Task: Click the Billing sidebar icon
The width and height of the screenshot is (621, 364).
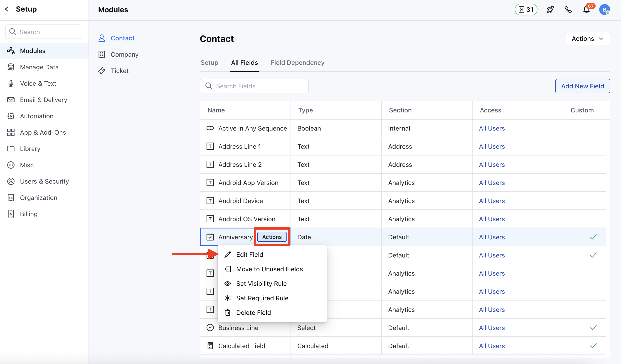Action: [11, 214]
